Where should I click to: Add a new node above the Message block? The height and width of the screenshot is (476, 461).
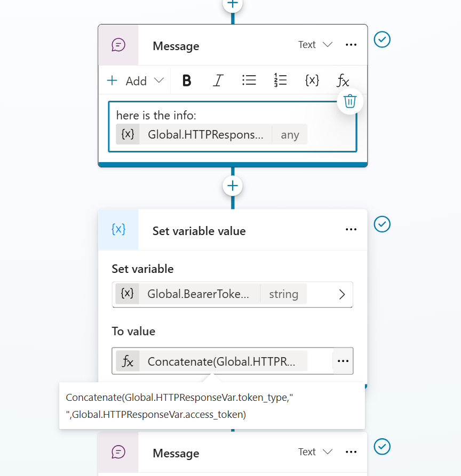(x=232, y=4)
